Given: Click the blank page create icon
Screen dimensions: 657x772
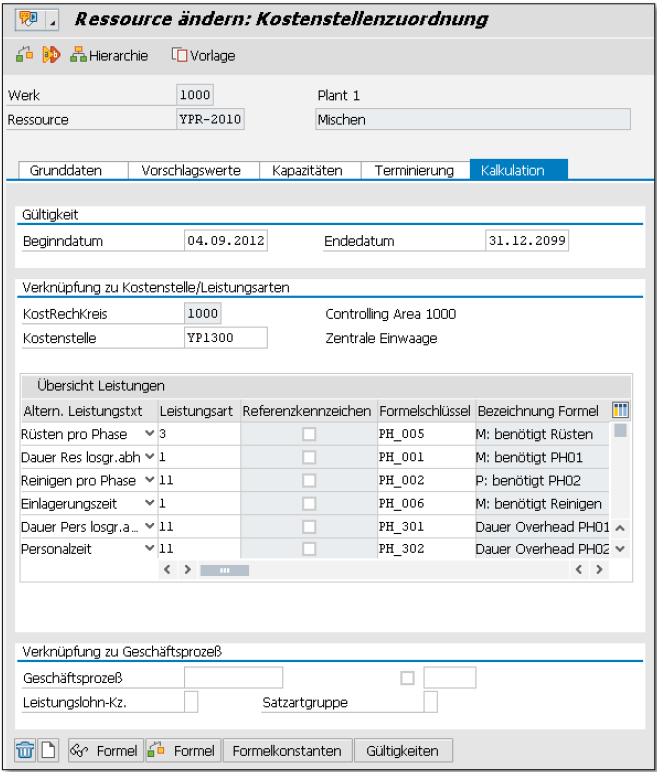Looking at the screenshot, I should (48, 750).
